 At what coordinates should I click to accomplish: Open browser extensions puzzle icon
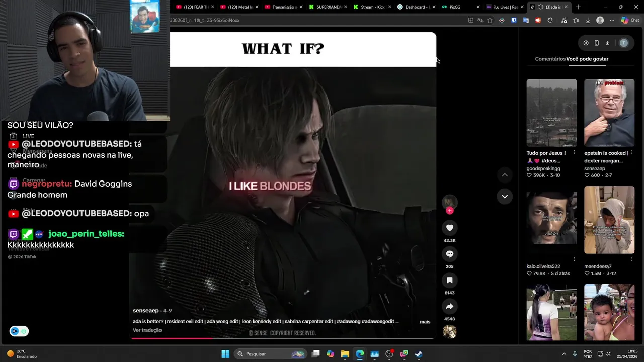[x=550, y=20]
